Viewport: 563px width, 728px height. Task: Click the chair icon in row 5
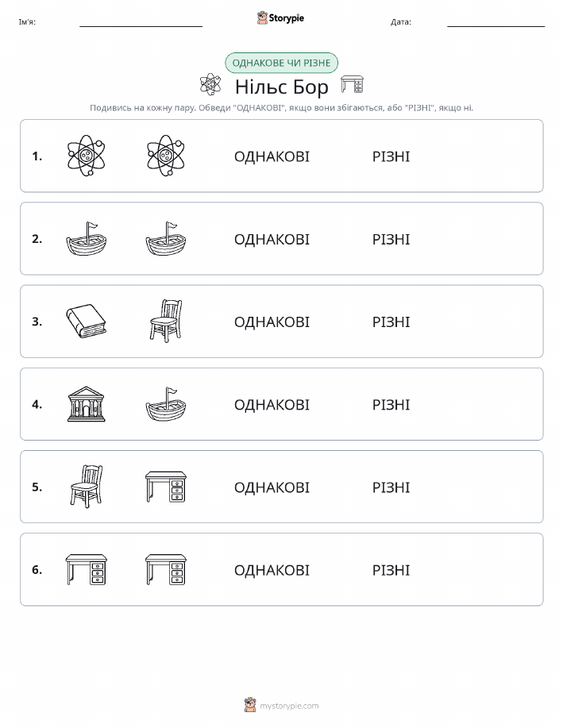pyautogui.click(x=86, y=487)
